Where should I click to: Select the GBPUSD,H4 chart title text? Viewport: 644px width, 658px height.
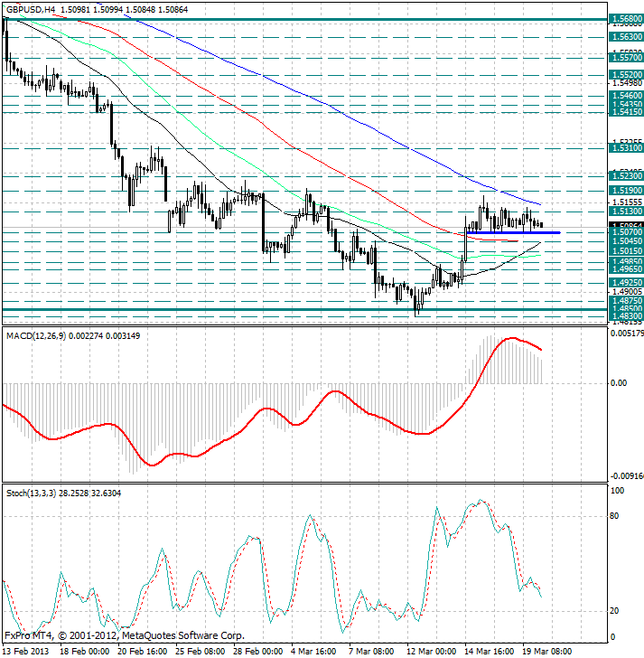[31, 9]
